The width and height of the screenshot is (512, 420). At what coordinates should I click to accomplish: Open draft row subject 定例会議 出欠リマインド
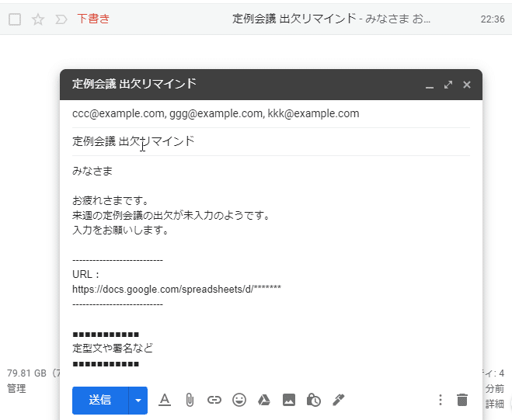(x=294, y=19)
